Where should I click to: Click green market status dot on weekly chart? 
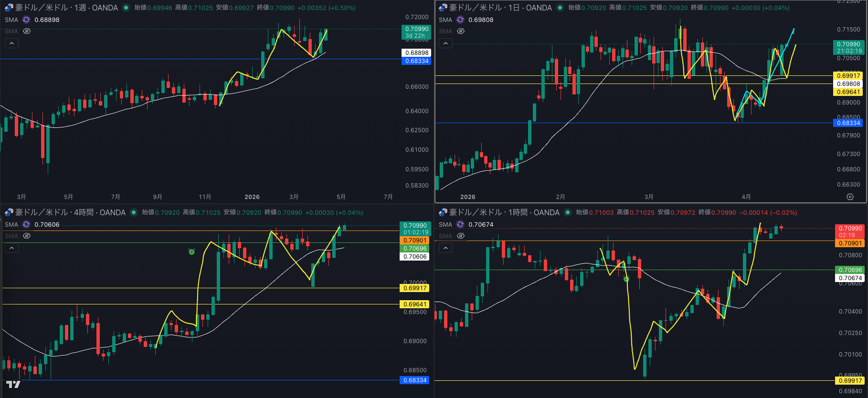point(126,8)
